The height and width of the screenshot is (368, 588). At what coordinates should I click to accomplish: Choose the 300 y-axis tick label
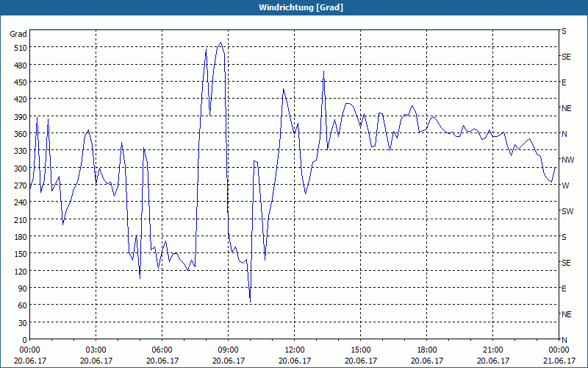pos(21,169)
